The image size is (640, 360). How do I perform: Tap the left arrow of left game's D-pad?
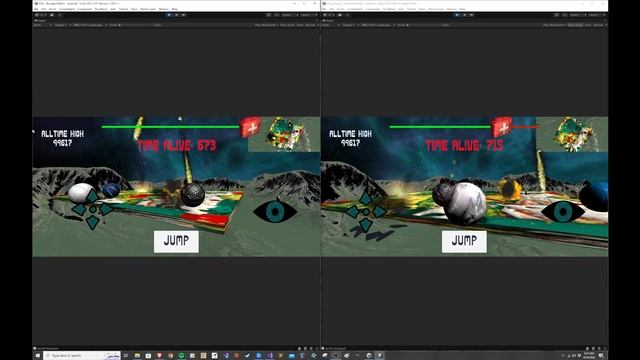[79, 209]
